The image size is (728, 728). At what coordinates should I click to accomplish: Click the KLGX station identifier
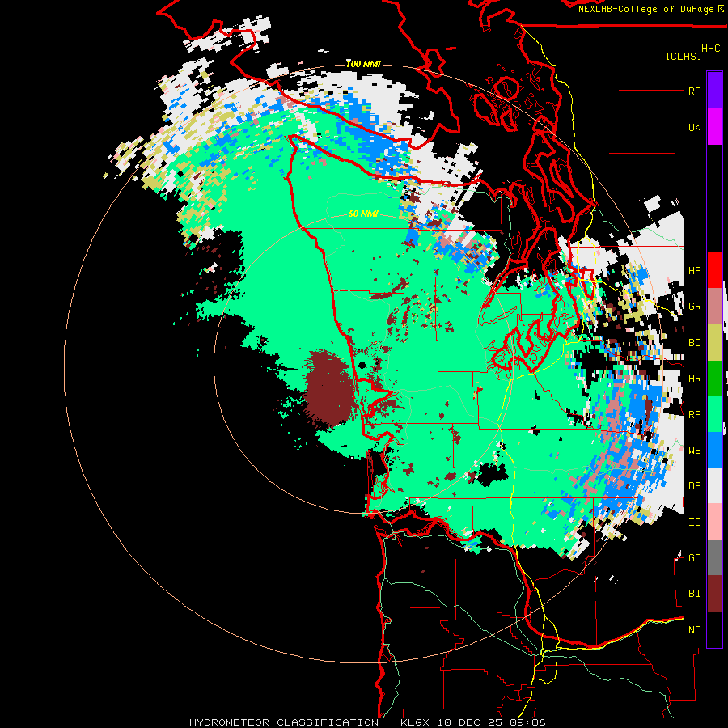(x=417, y=722)
